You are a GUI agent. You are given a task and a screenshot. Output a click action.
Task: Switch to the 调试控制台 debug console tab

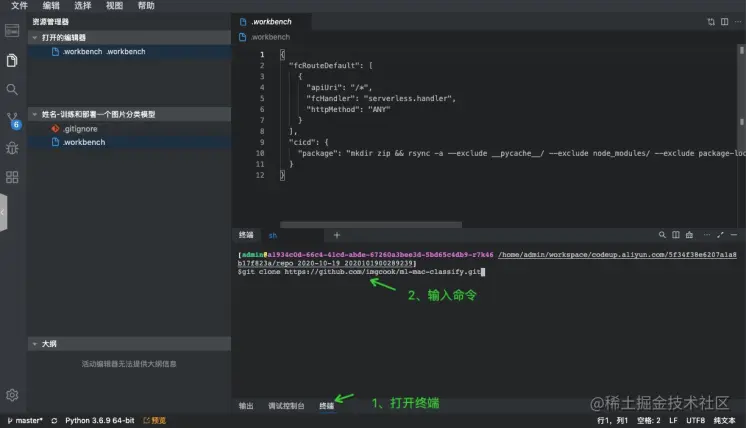[286, 406]
